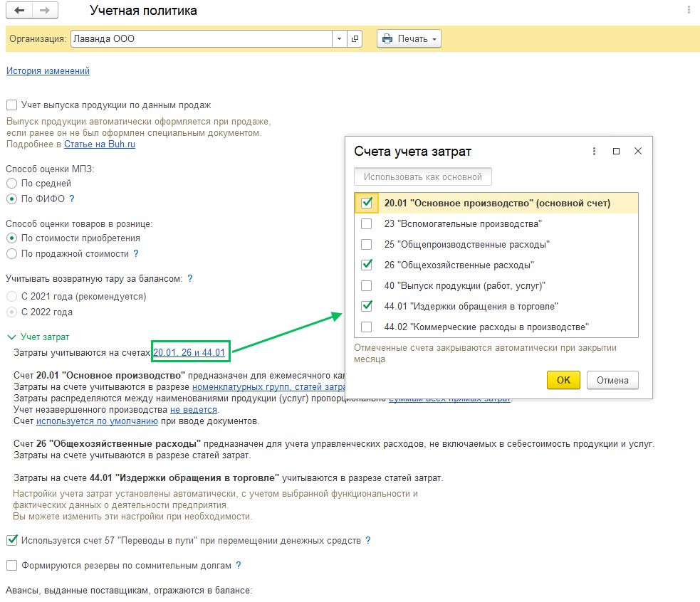Click the не ведется link
Viewport: 700px width, 602px height.
(x=193, y=410)
